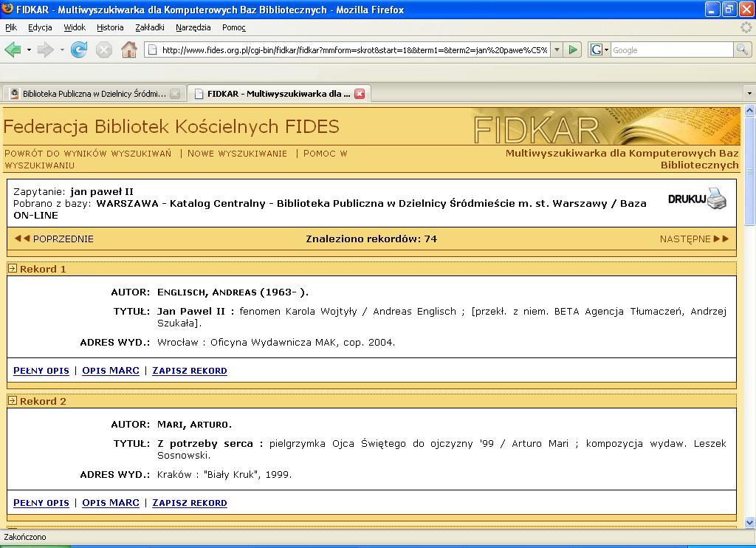Screen dimensions: 756x548
Task: Expand the address bar URL dropdown
Action: point(557,49)
